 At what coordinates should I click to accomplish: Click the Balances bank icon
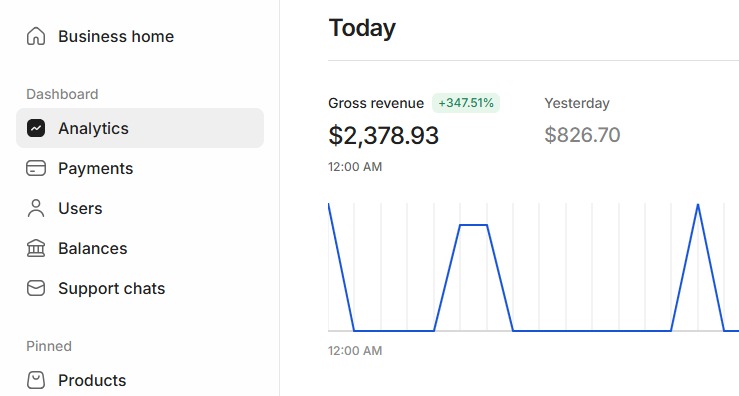36,248
